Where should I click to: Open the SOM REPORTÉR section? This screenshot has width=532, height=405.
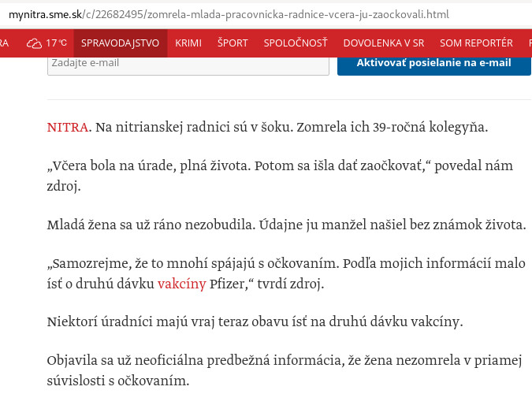pyautogui.click(x=476, y=43)
